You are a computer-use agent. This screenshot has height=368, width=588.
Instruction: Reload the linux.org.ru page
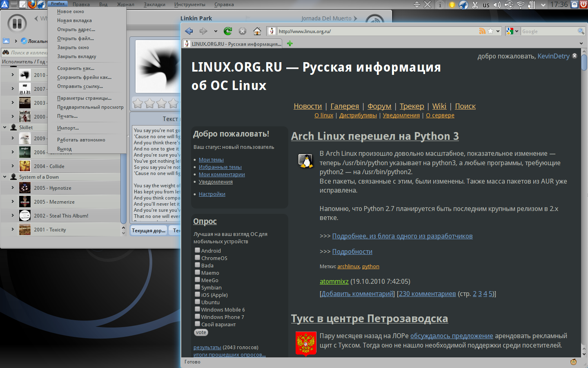(228, 31)
